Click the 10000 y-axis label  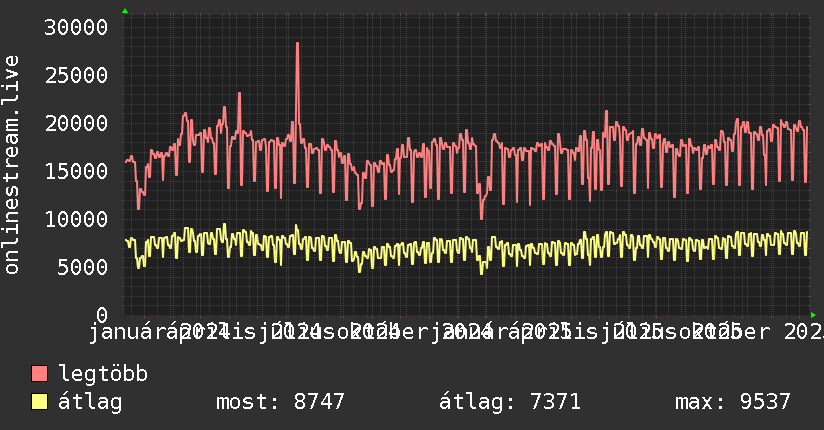76,219
